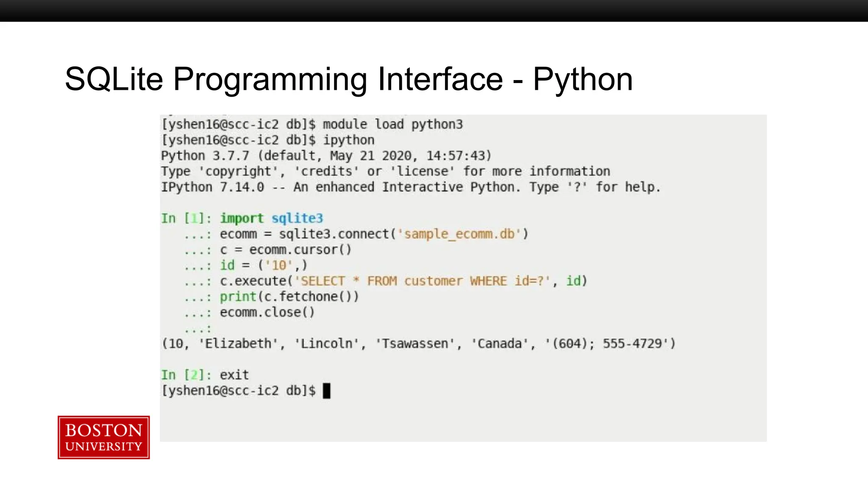Click the slide title 'SQLite Programming Interface - Python'
The image size is (868, 488).
348,79
